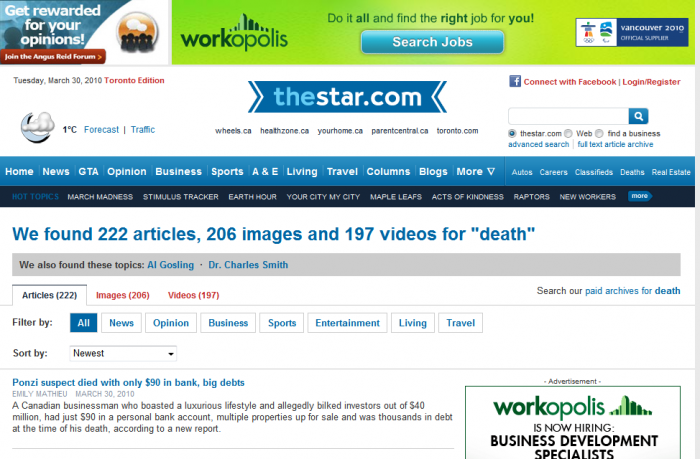The height and width of the screenshot is (459, 700).
Task: Filter results by News
Action: (x=121, y=323)
